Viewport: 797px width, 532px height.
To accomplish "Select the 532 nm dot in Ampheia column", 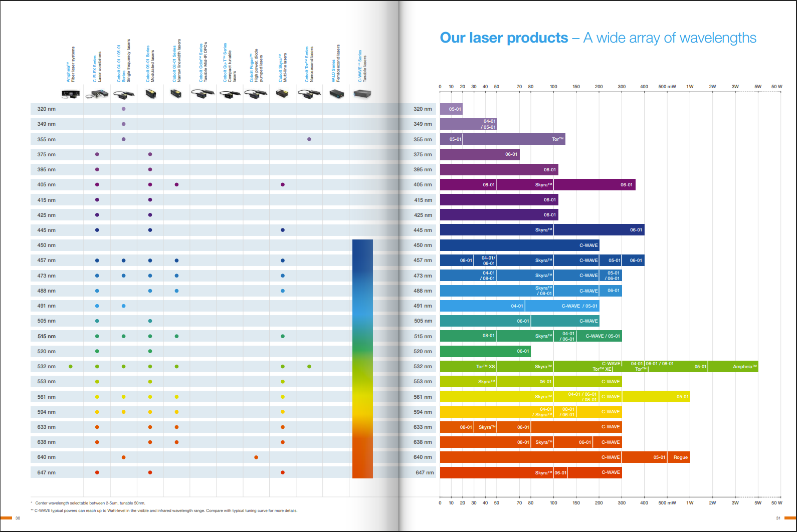I will pos(71,367).
